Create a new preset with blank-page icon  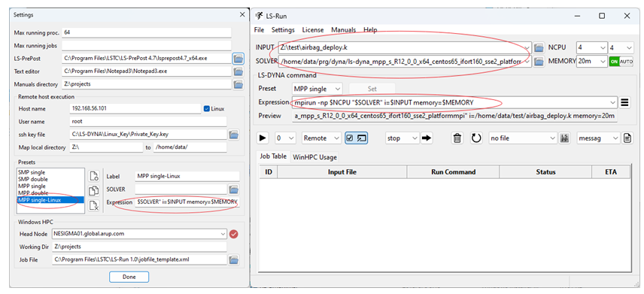tap(93, 176)
